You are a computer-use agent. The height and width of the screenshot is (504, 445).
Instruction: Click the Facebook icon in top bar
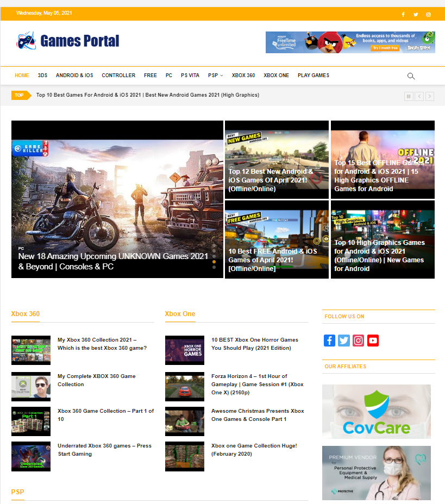(403, 15)
